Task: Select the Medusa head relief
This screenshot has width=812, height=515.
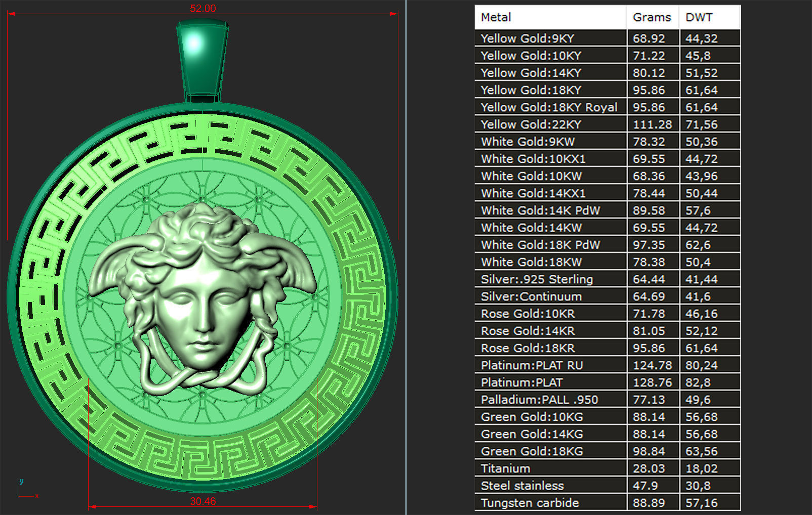Action: tap(202, 298)
